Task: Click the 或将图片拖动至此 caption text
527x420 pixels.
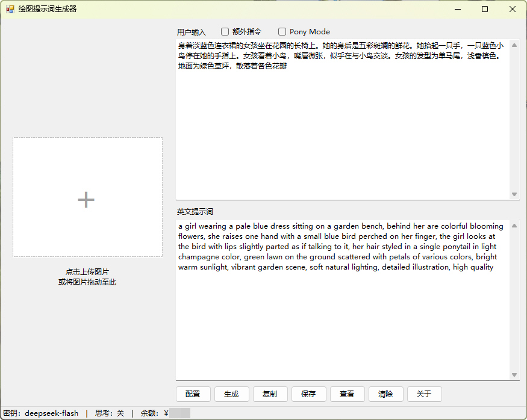Action: [x=87, y=282]
